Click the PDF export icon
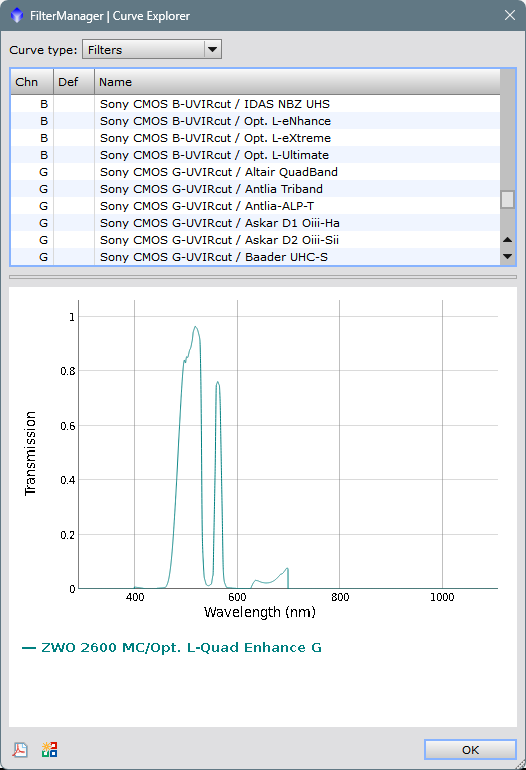Screen dimensions: 526x770 click(x=20, y=749)
